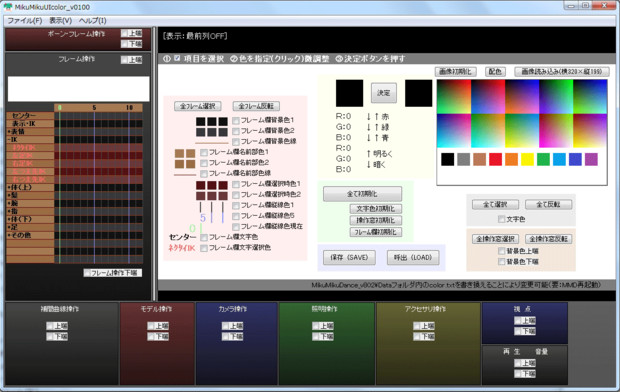Viewport: 620px width, 392px height.
Task: Click the MikuMikuUIcolor app icon in title bar
Action: [8, 7]
